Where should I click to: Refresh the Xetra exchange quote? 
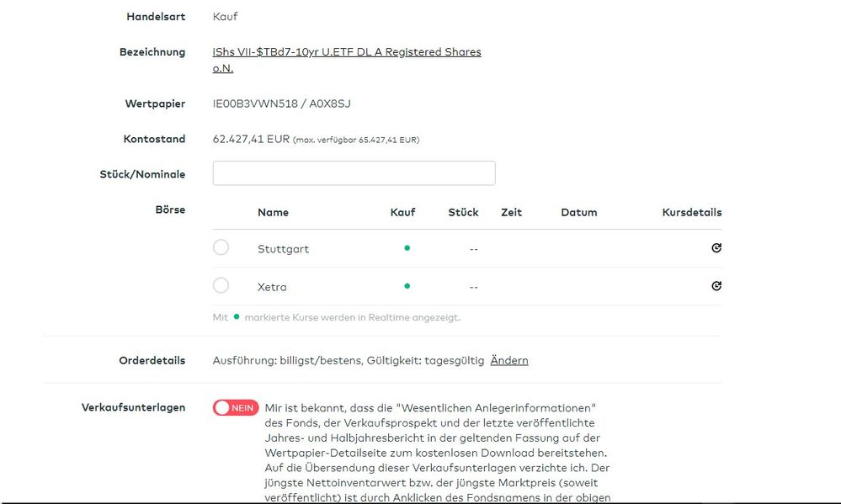point(716,286)
